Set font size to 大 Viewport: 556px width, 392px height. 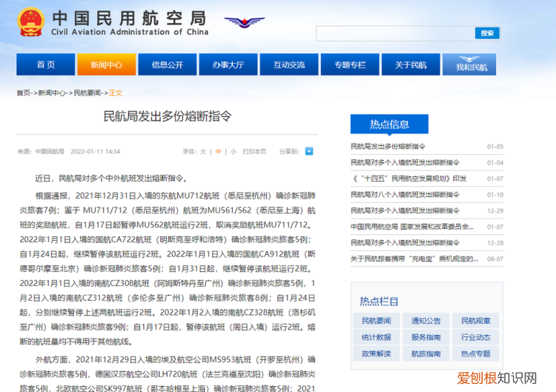tap(203, 152)
